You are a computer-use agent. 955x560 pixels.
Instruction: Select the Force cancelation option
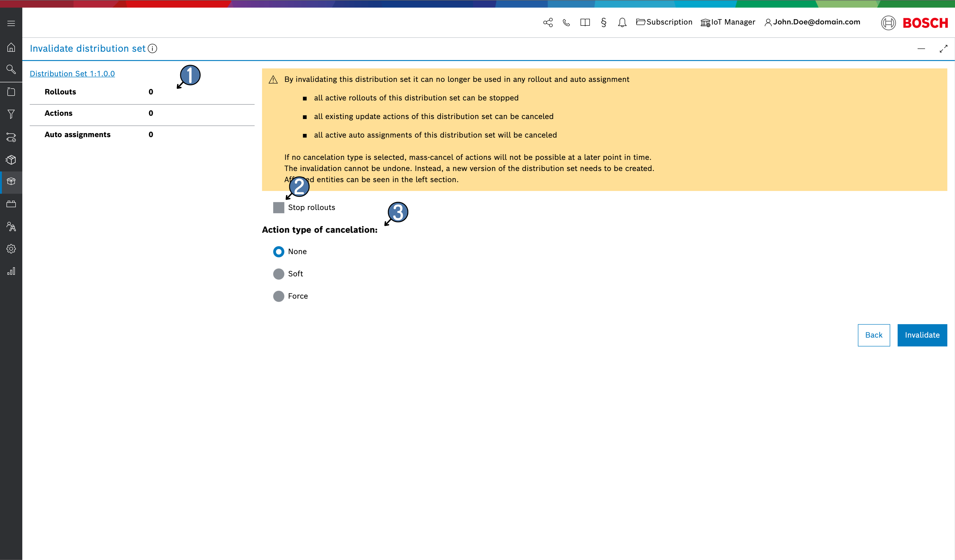tap(278, 296)
